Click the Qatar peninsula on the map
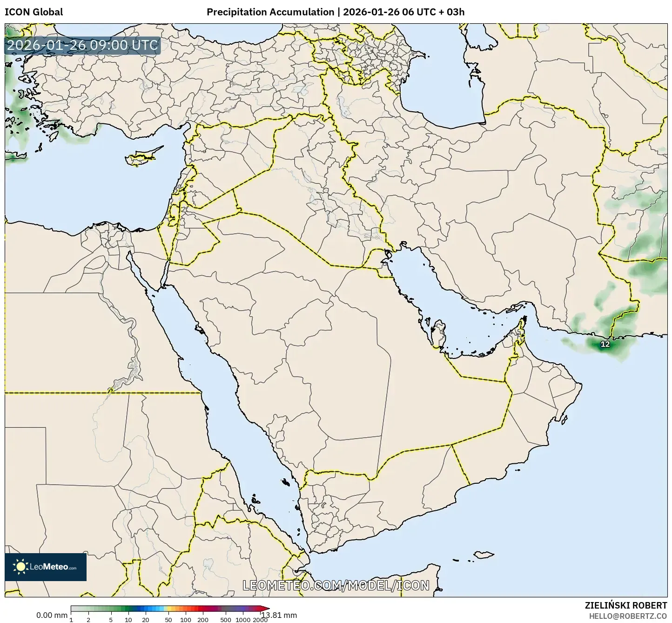This screenshot has height=623, width=672. (x=437, y=332)
